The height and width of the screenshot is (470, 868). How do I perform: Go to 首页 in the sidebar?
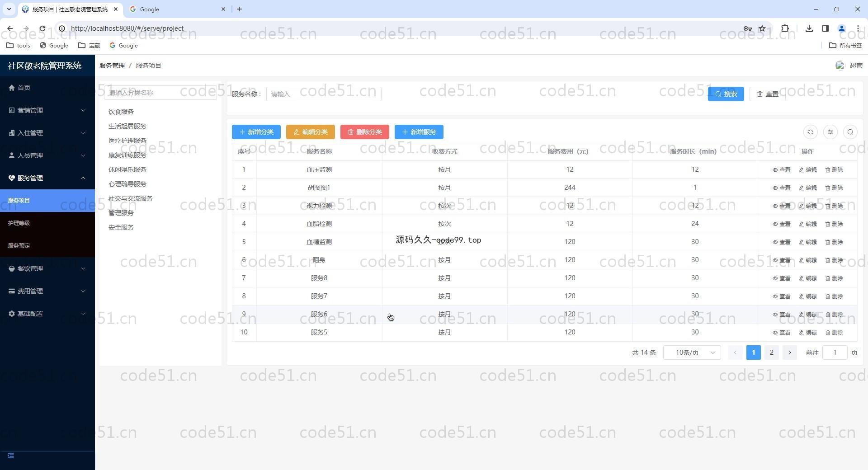pyautogui.click(x=47, y=88)
